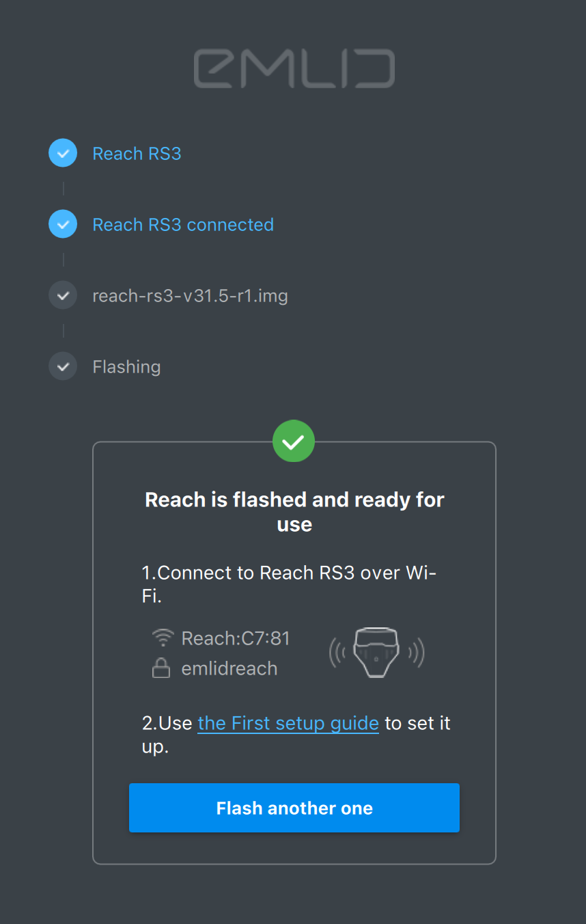
Task: Click the green success checkmark icon
Action: pyautogui.click(x=294, y=441)
